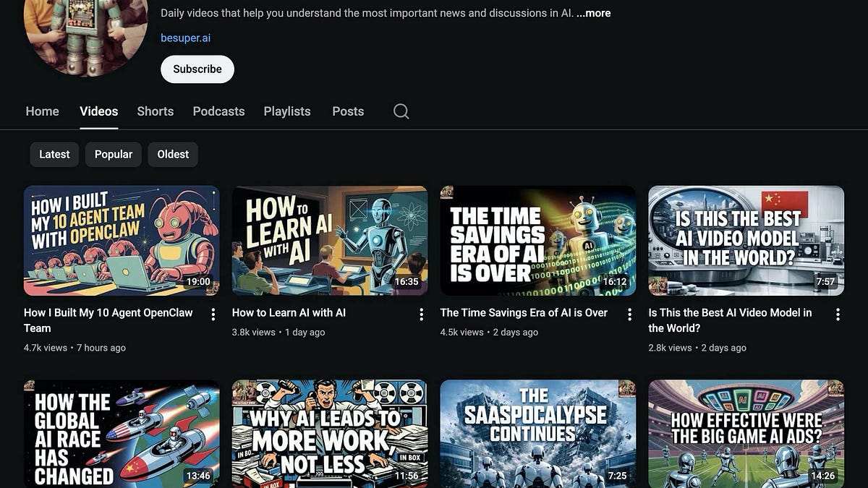
Task: Subscribe to the channel
Action: 197,69
